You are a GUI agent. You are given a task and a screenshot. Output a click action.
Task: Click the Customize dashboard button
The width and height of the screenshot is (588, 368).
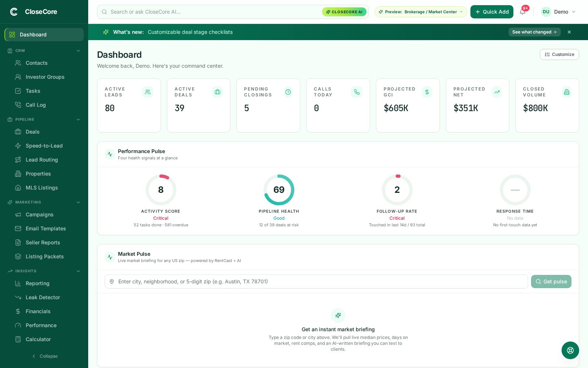559,54
